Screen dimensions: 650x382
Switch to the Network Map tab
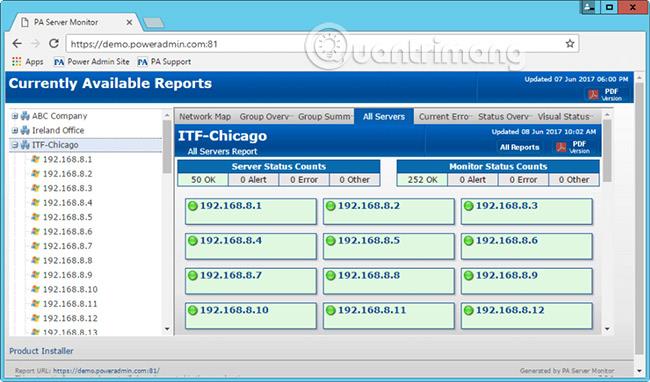point(205,116)
